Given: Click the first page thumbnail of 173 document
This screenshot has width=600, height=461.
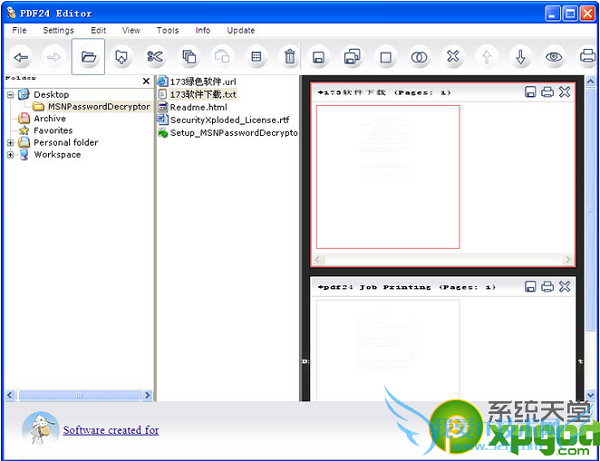Looking at the screenshot, I should pyautogui.click(x=388, y=177).
